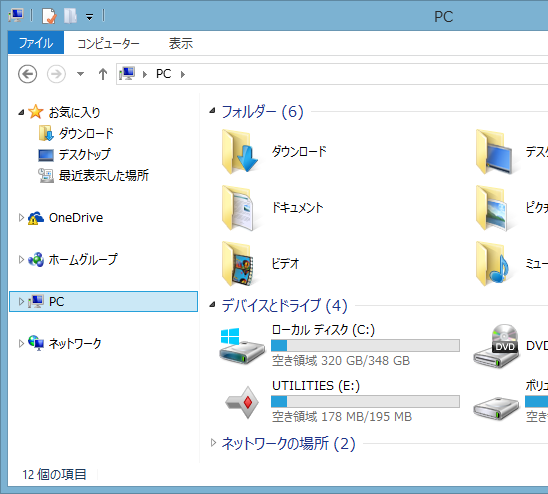Screen dimensions: 548x494
Task: Open the recent locations dropdown arrow
Action: point(80,74)
